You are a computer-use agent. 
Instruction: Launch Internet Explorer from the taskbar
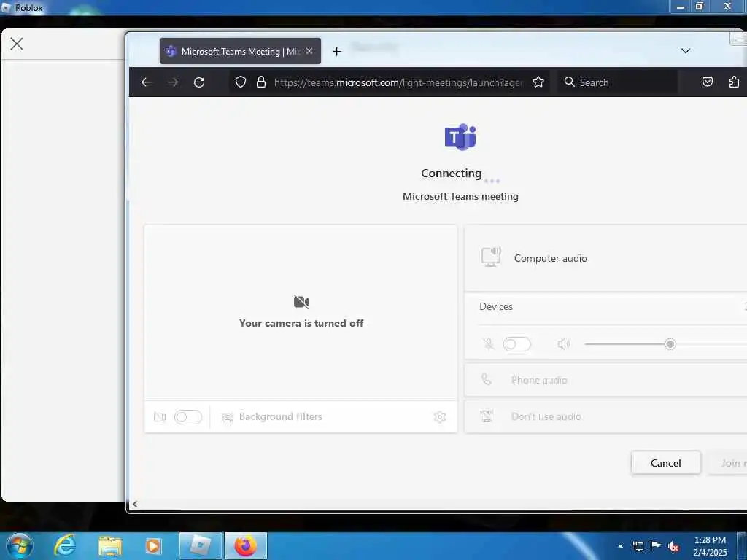pos(65,545)
